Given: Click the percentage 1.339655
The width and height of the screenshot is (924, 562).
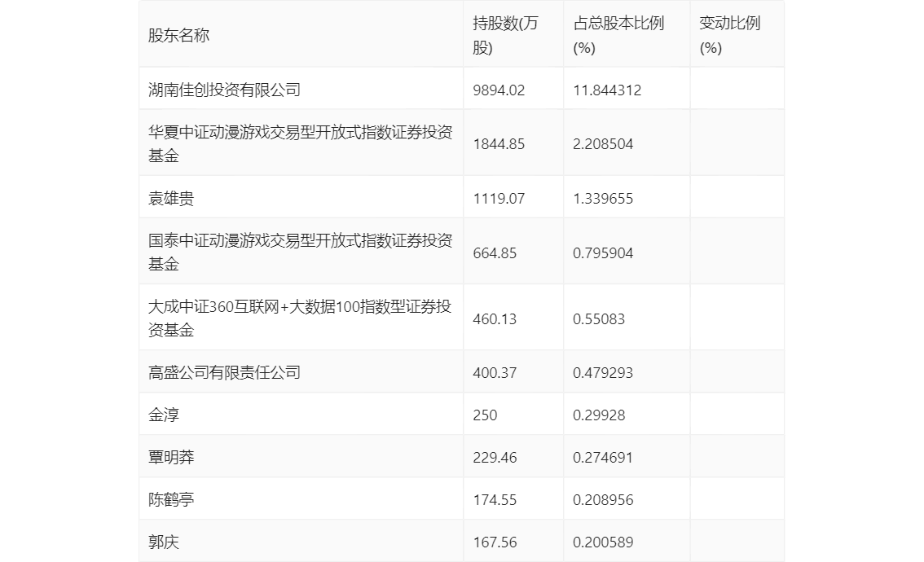Looking at the screenshot, I should [603, 199].
